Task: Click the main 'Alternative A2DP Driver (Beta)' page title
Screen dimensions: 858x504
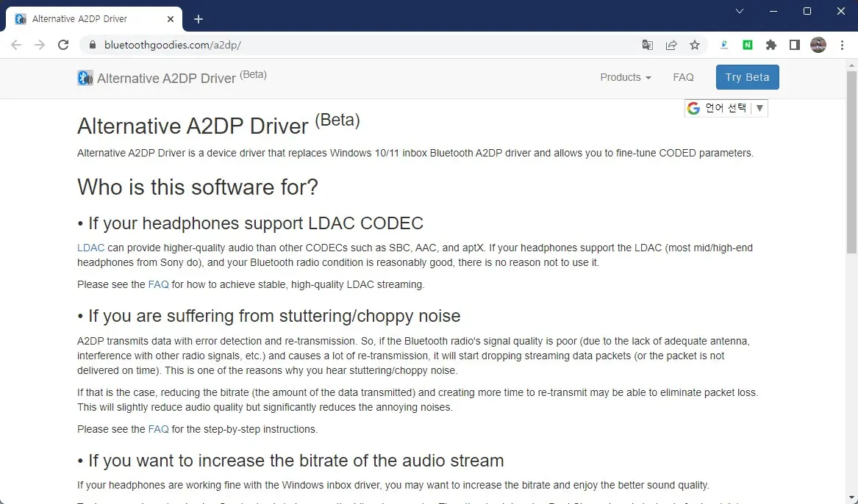Action: (x=218, y=124)
